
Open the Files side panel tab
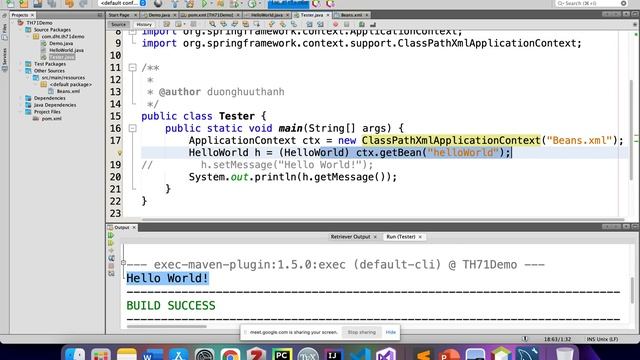(x=4, y=32)
